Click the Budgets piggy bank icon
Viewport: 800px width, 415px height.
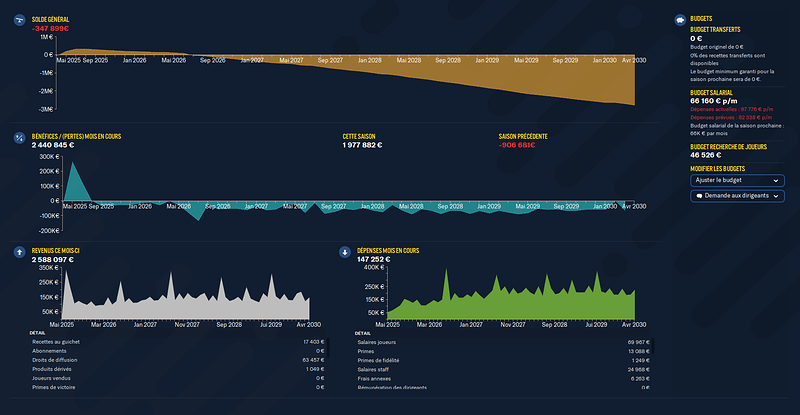pyautogui.click(x=680, y=19)
